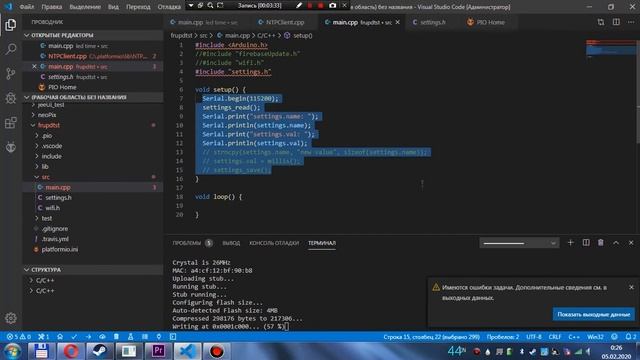This screenshot has height=360, width=640.
Task: Open the PlatformIO alien-head view
Action: click(x=11, y=147)
